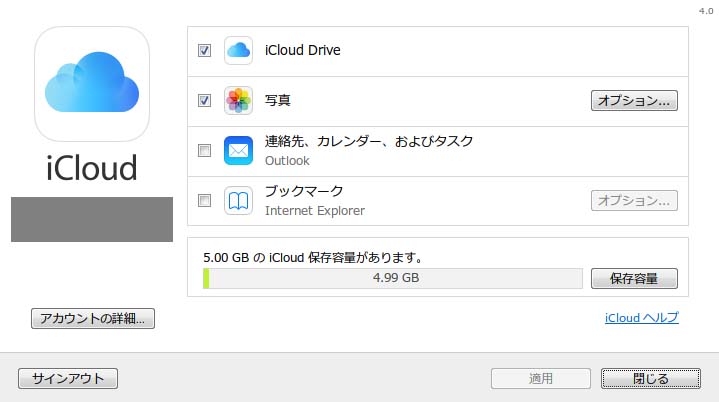This screenshot has height=402, width=719.
Task: Click the 写真 label
Action: [278, 100]
